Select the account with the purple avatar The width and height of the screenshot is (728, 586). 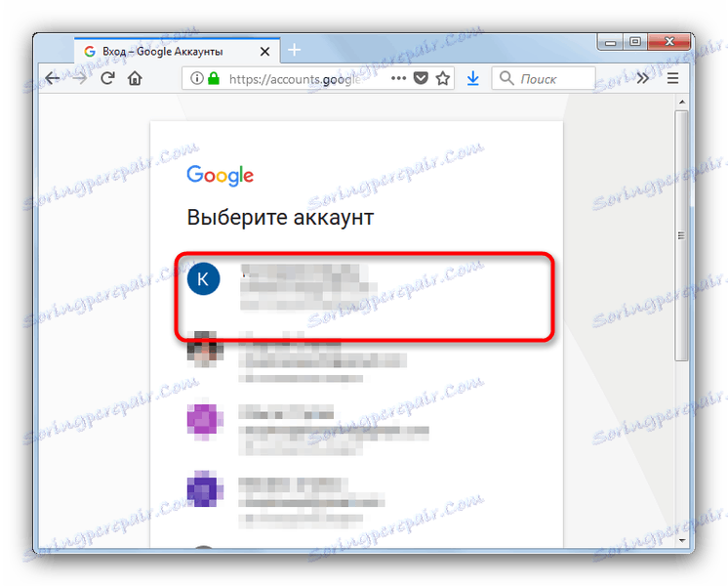[x=356, y=501]
